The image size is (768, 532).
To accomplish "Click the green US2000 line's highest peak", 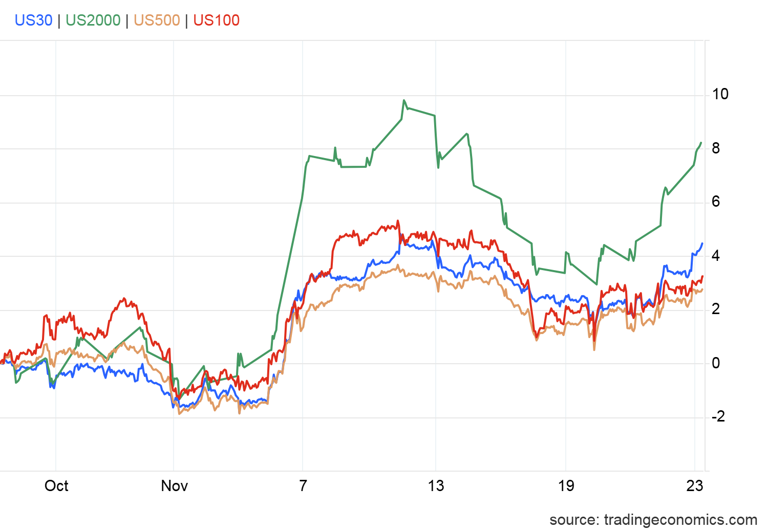I will (404, 100).
